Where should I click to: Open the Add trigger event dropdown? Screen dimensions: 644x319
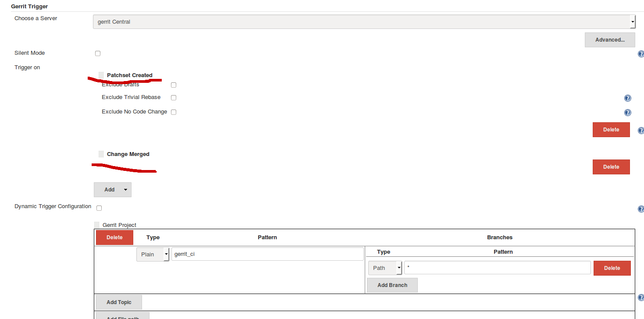click(113, 190)
